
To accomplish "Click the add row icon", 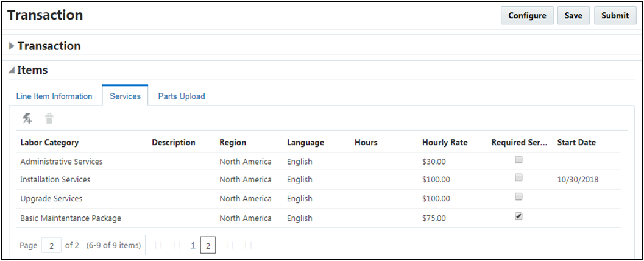I will [x=27, y=119].
